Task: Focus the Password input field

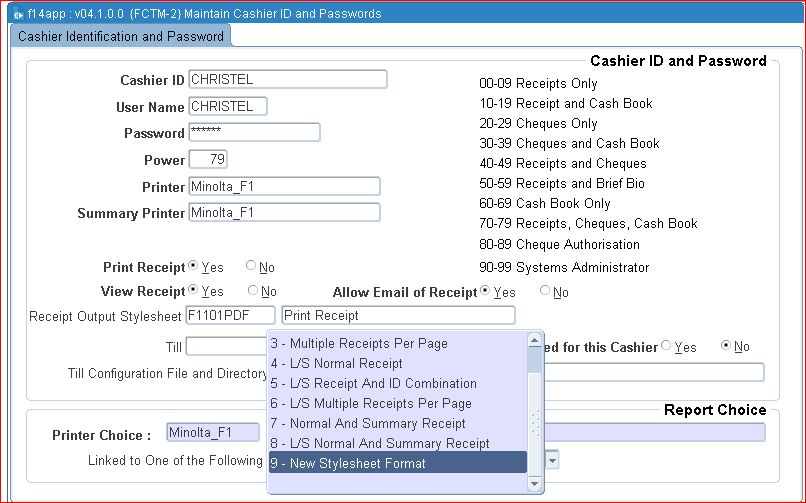Action: pyautogui.click(x=253, y=132)
